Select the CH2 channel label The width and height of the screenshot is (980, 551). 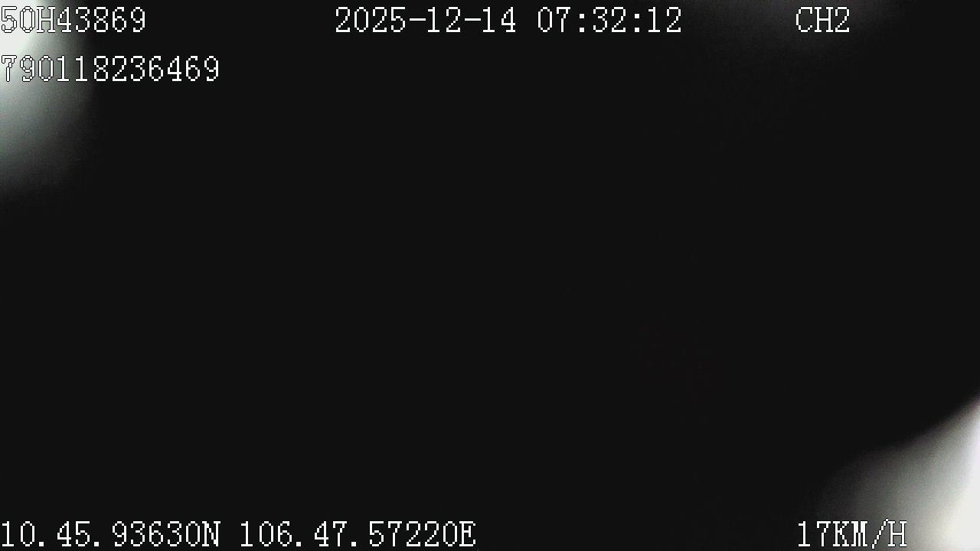point(822,20)
